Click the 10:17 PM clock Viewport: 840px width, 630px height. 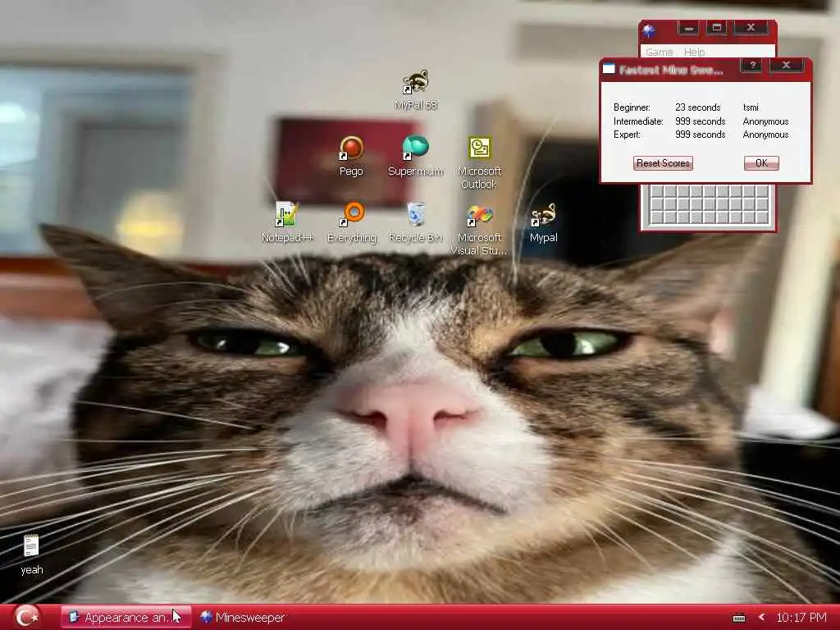tap(801, 617)
